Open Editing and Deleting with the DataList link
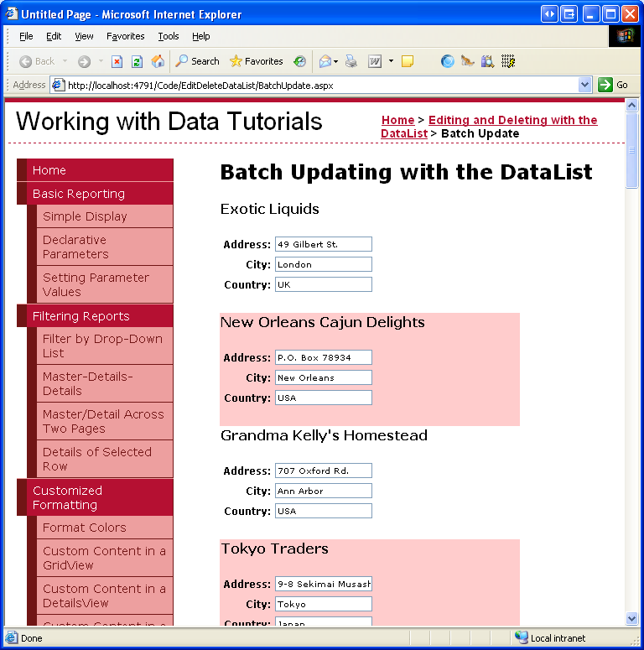This screenshot has width=644, height=650. coord(512,120)
